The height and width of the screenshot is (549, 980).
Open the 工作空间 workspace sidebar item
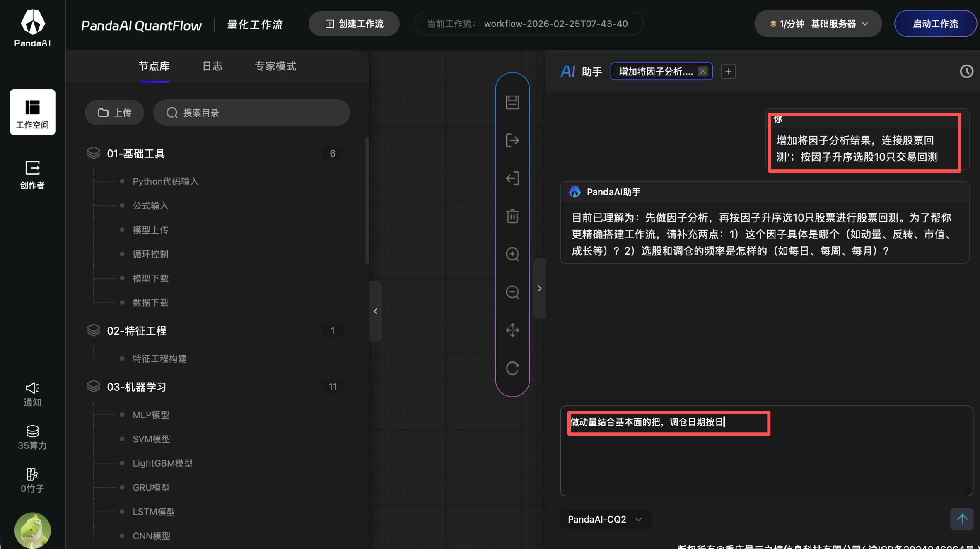32,112
